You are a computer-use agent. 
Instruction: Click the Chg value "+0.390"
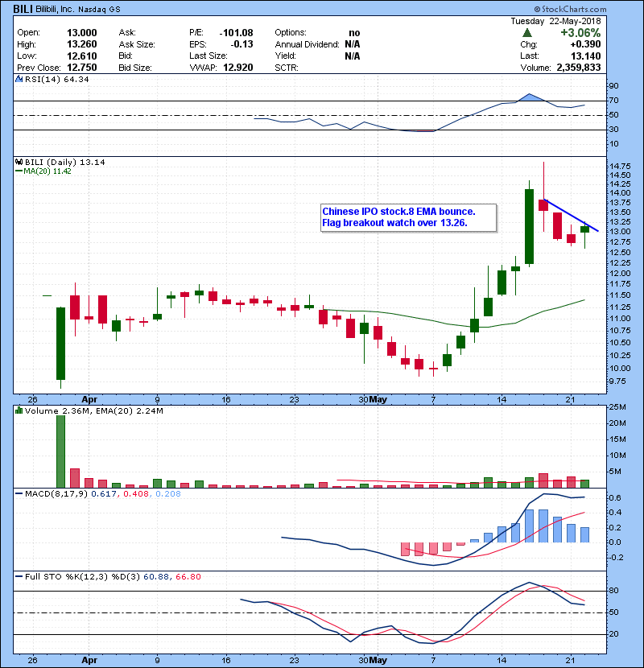585,44
